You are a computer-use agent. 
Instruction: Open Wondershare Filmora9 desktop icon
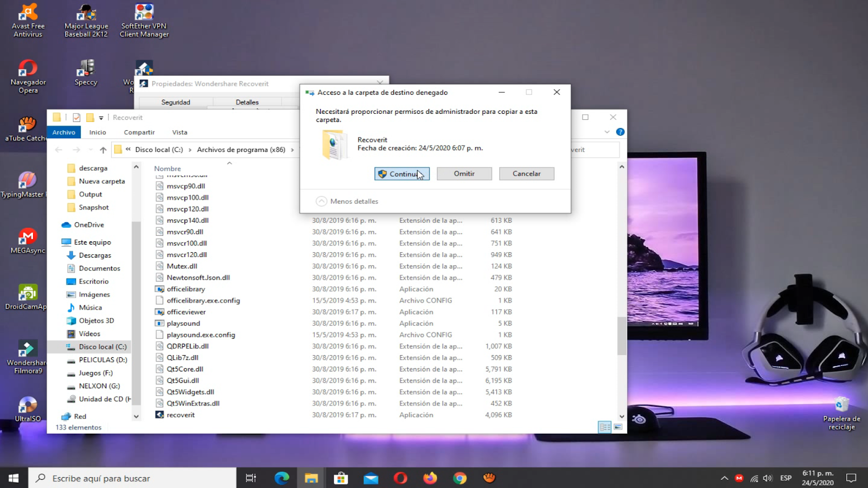tap(27, 357)
